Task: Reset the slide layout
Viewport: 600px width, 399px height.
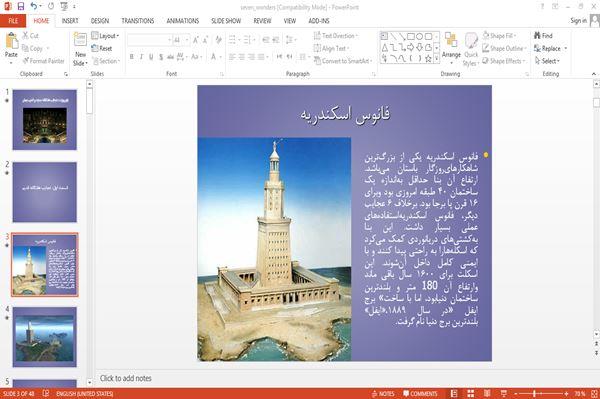Action: (x=102, y=49)
